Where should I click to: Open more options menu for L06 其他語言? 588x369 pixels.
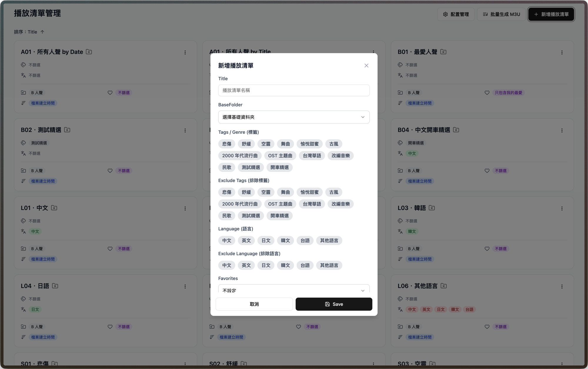point(562,286)
